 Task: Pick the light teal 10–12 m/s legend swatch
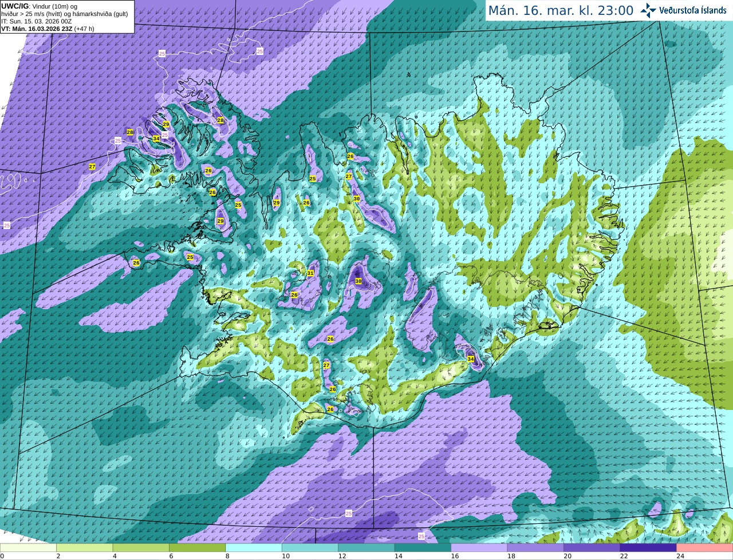(310, 547)
